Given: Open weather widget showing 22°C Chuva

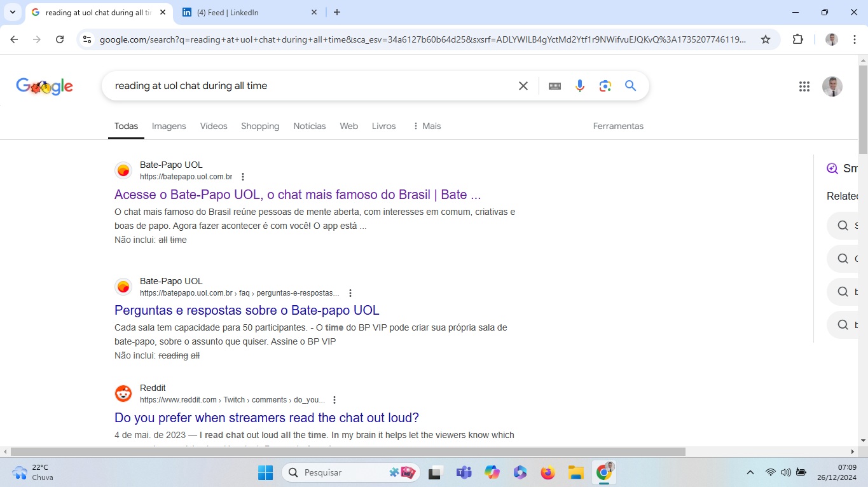Looking at the screenshot, I should [x=33, y=472].
